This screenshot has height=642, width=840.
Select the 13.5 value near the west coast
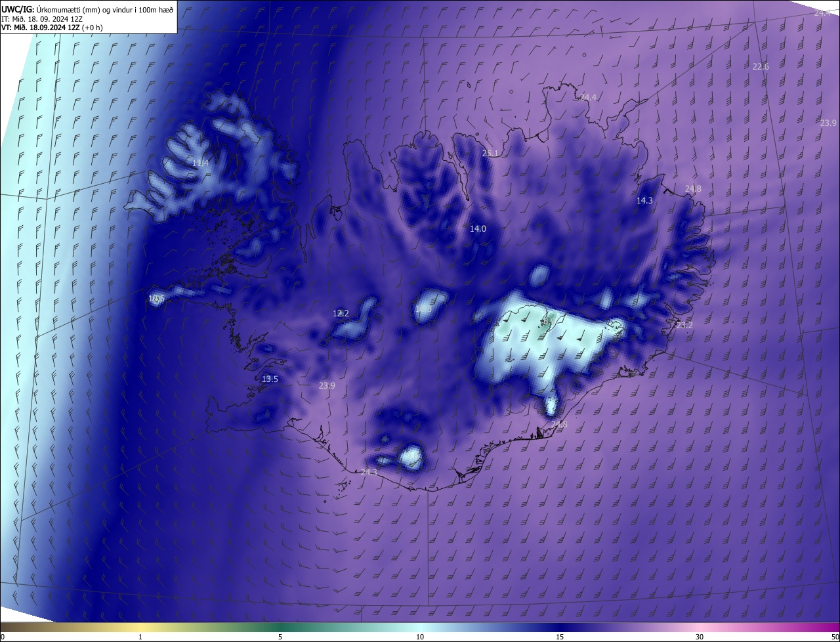click(x=270, y=379)
